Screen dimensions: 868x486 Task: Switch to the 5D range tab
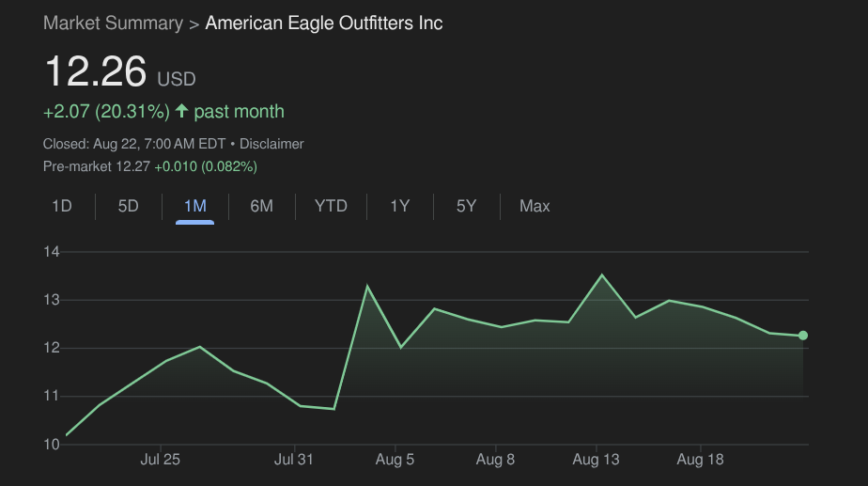[x=128, y=206]
